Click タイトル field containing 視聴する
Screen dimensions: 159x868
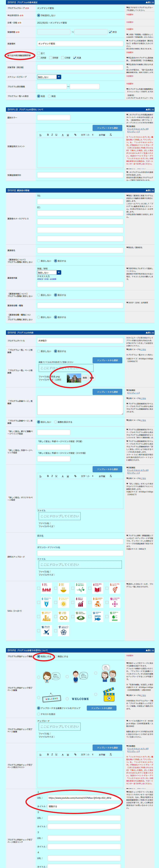tap(84, 806)
